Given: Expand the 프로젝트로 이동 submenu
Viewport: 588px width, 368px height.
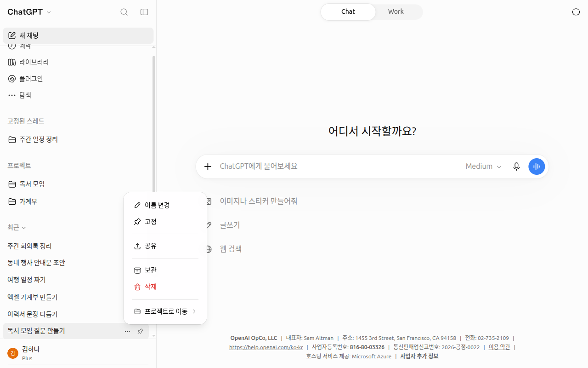Looking at the screenshot, I should pos(165,311).
